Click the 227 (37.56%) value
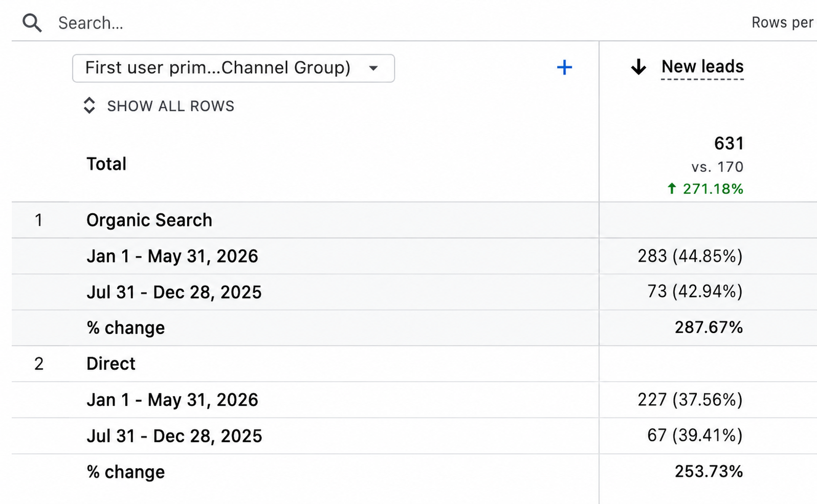Screen dimensions: 817x504 pos(690,399)
